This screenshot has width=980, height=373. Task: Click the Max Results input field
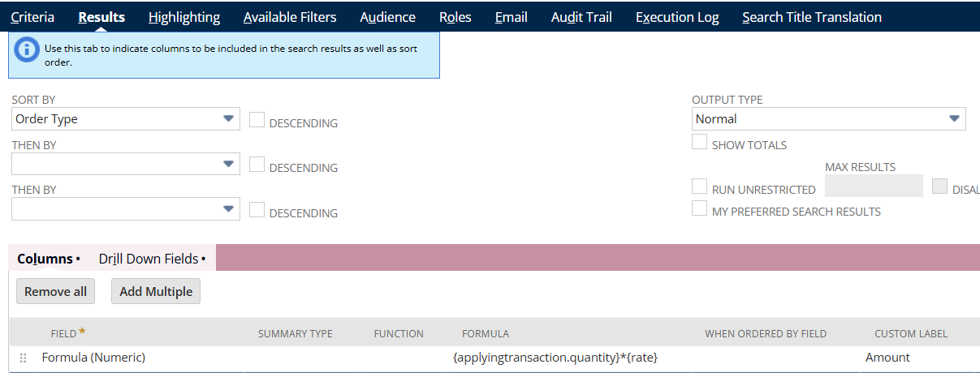(x=874, y=186)
